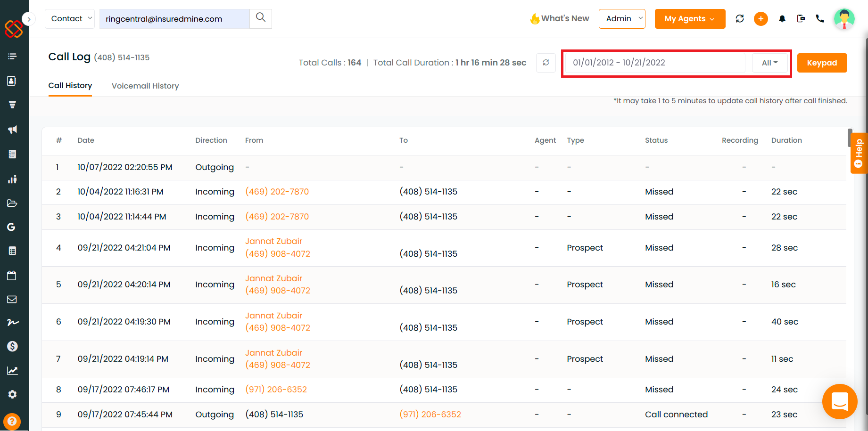This screenshot has width=868, height=431.
Task: Open the email envelope icon in the sidebar
Action: (x=12, y=300)
